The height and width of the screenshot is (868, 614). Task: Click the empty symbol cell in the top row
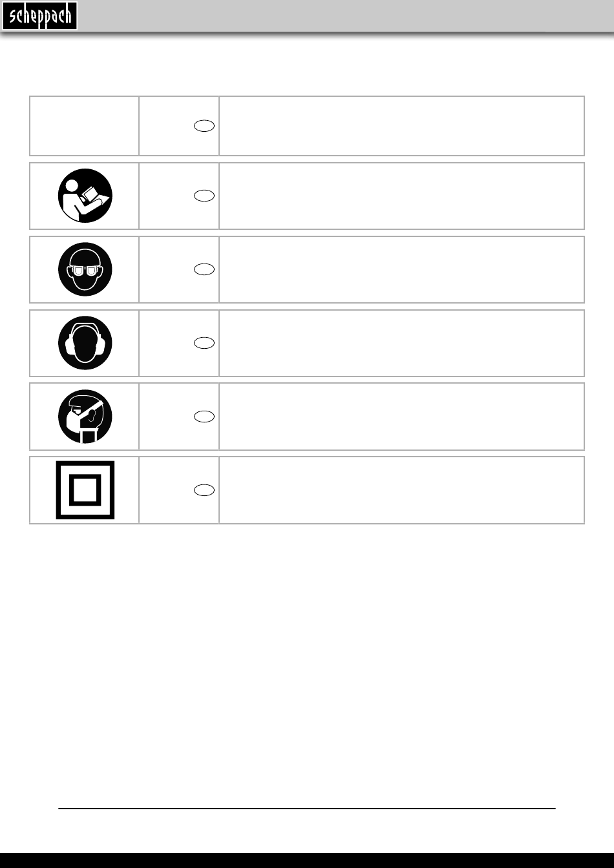click(x=85, y=126)
